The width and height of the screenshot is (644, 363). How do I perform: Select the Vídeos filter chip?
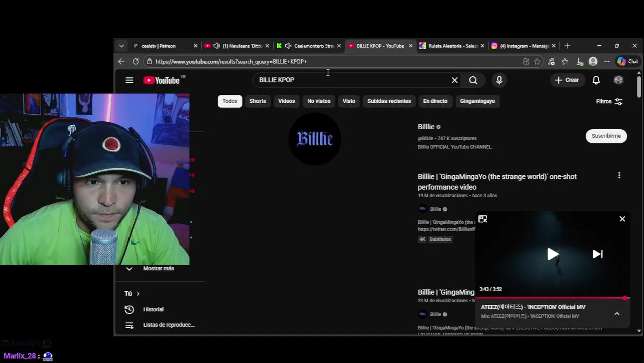coord(286,101)
